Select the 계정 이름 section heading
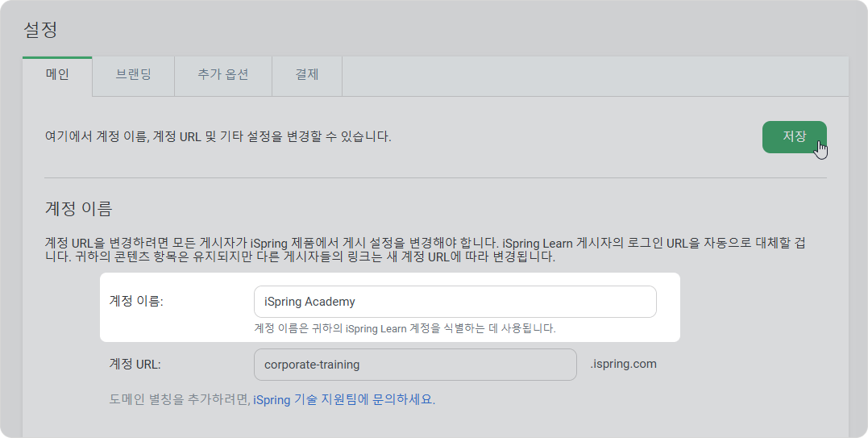 coord(79,209)
